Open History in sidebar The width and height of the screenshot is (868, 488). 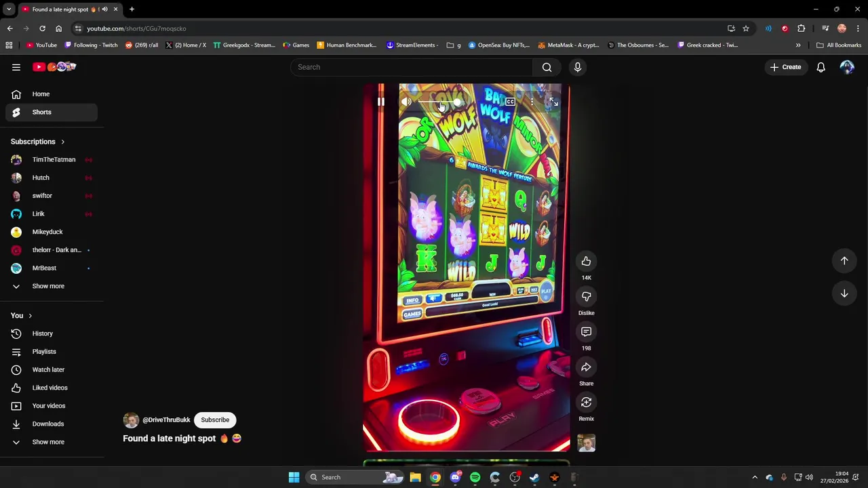point(52,333)
